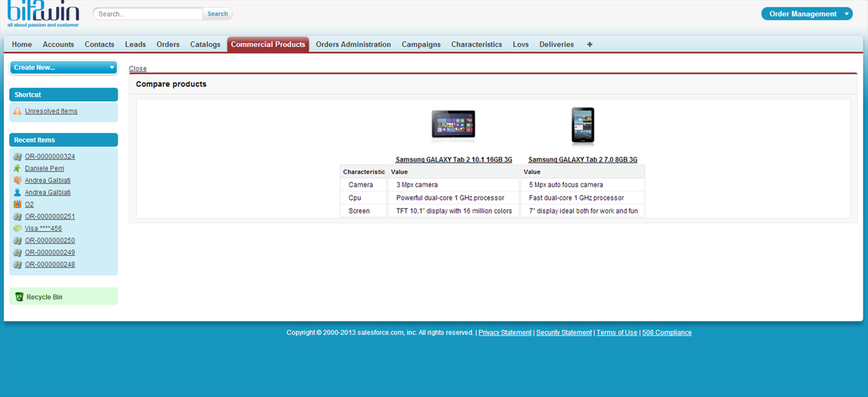Open the Terms of Use link

pyautogui.click(x=617, y=333)
